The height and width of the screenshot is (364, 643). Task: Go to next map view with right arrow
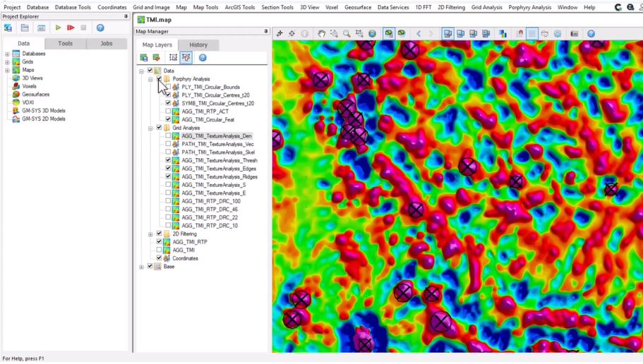point(431,34)
